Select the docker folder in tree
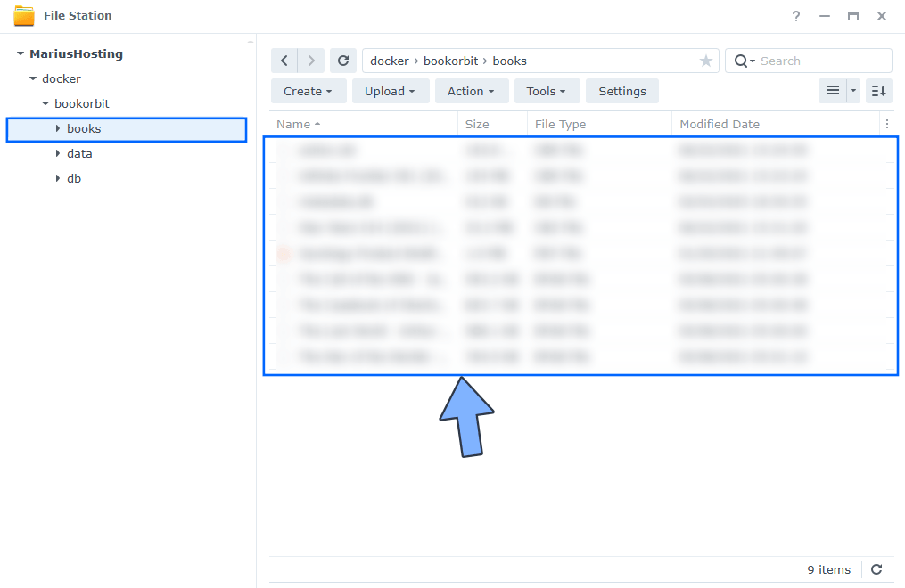Screen dimensions: 905x588 [x=62, y=78]
